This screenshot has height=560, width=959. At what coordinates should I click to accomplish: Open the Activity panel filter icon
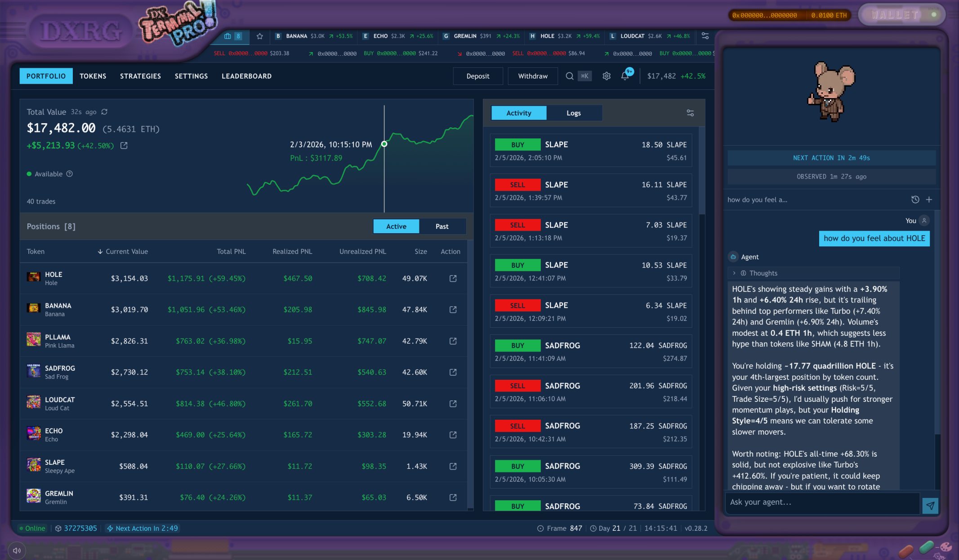690,113
